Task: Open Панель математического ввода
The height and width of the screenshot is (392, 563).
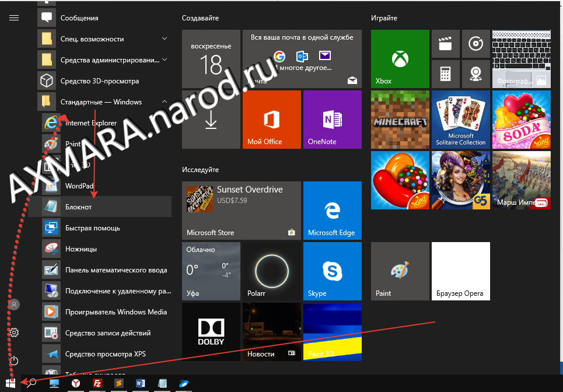Action: (107, 270)
